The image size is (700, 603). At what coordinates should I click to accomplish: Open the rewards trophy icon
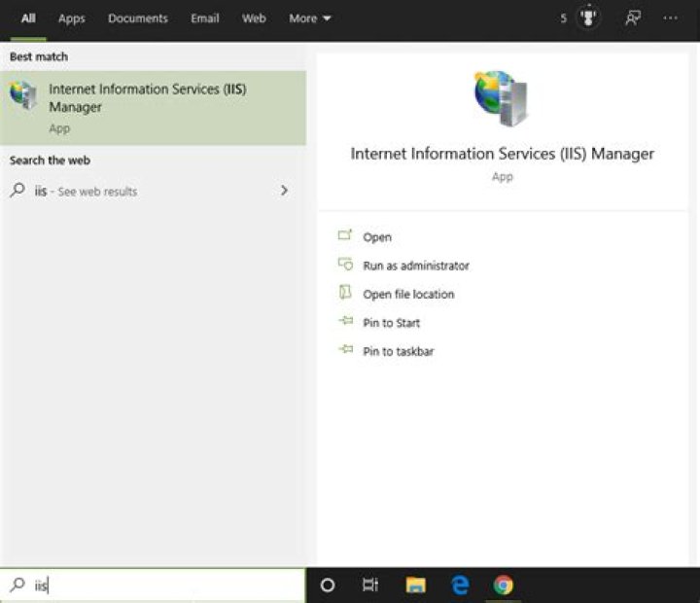pos(588,18)
